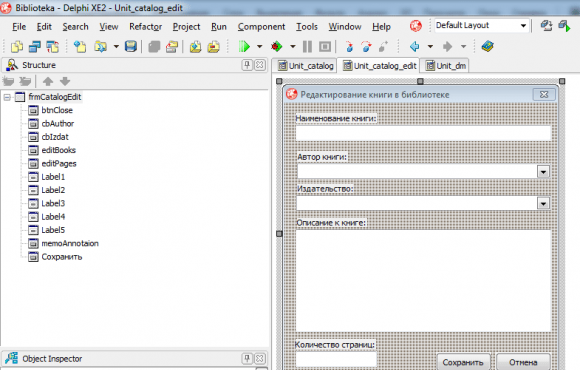Image resolution: width=580 pixels, height=370 pixels.
Task: Toggle pin on the Structure panel
Action: [247, 65]
